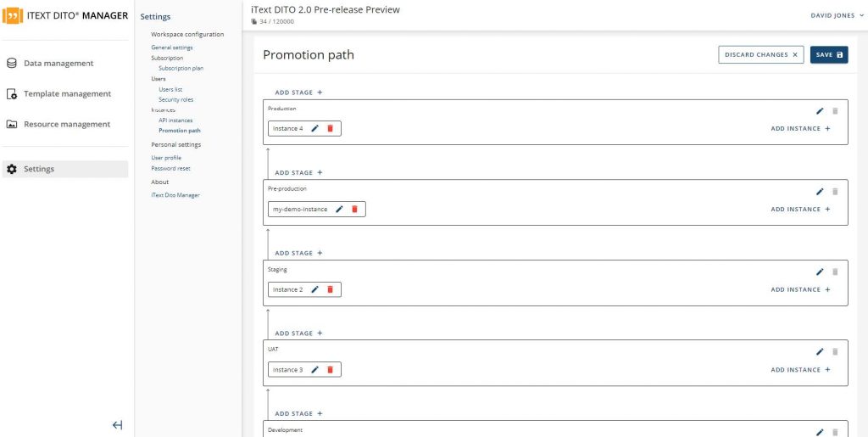868x437 pixels.
Task: Open Resource management section
Action: [67, 125]
